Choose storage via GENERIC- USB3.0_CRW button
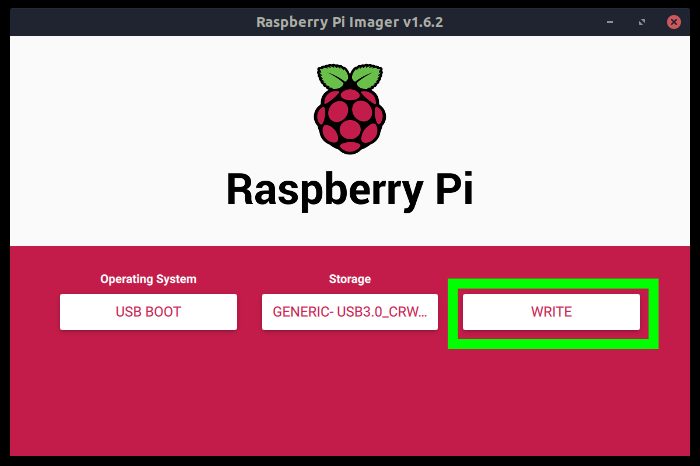This screenshot has width=700, height=466. tap(350, 312)
